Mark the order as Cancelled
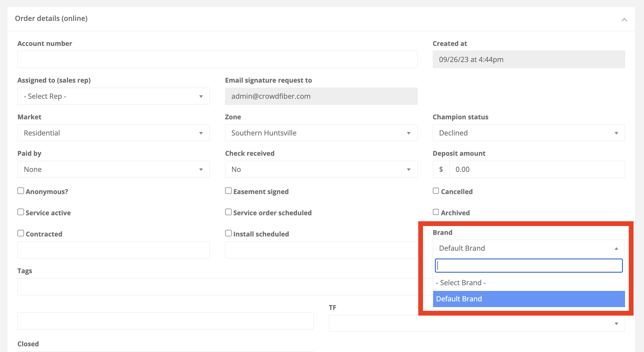The width and height of the screenshot is (644, 352). tap(436, 191)
